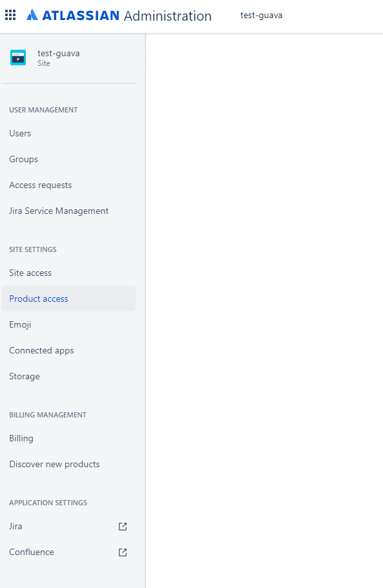Click the APPLICATION SETTINGS section heading

click(x=48, y=503)
